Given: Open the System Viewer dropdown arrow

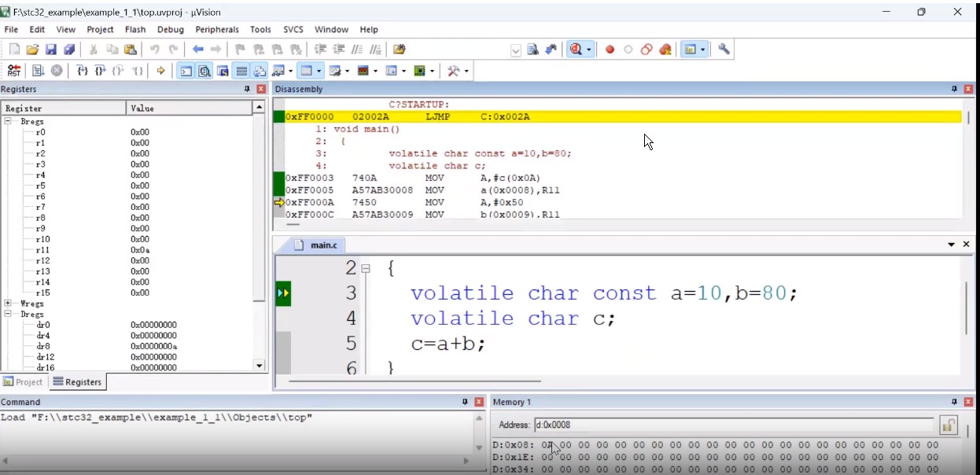Looking at the screenshot, I should point(432,71).
